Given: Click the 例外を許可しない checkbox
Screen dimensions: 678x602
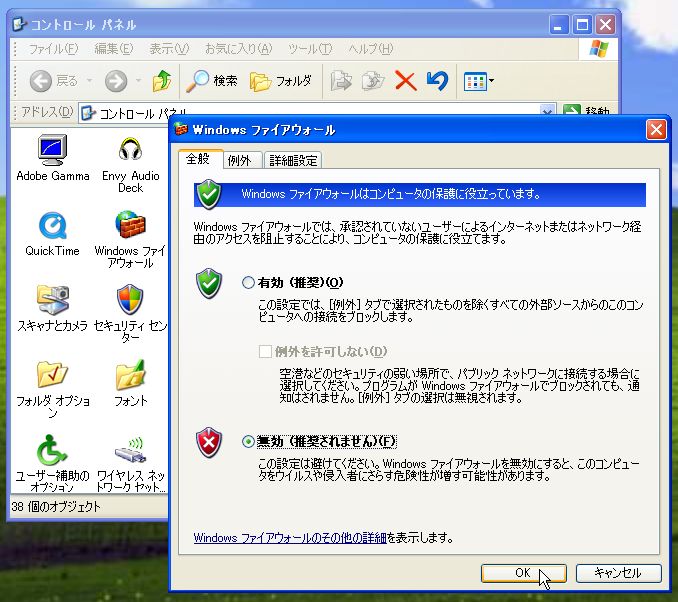Looking at the screenshot, I should click(x=265, y=351).
